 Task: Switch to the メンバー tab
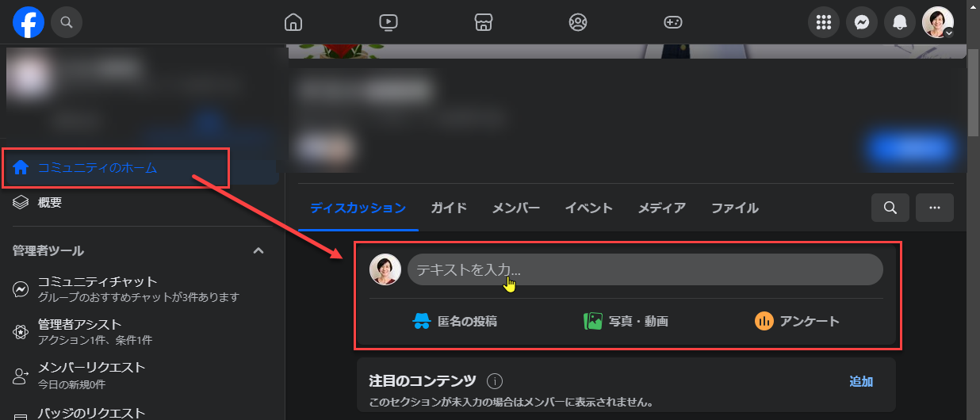tap(515, 208)
